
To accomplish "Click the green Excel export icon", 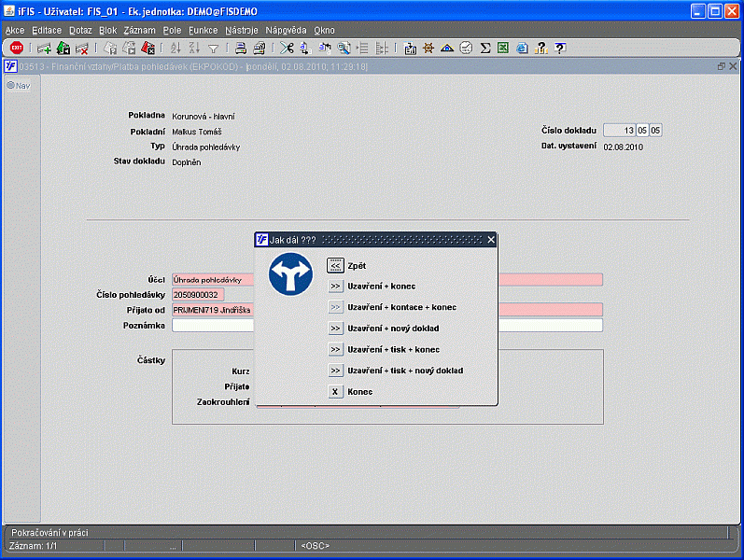I will 503,48.
